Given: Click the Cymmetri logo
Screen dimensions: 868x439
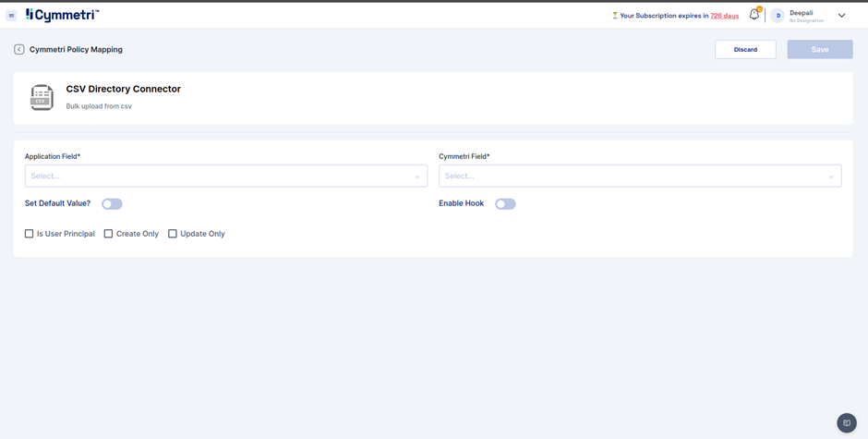Looking at the screenshot, I should pos(63,15).
